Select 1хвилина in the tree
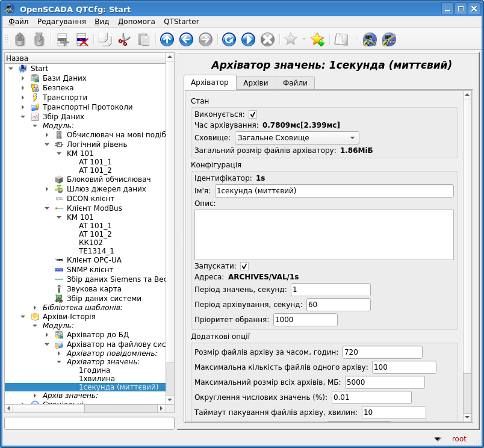 pos(96,378)
